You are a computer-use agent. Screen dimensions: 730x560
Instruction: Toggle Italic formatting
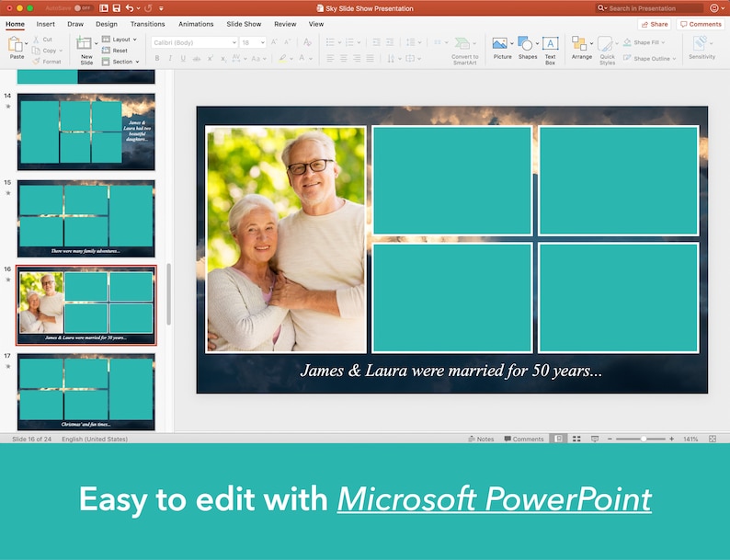pyautogui.click(x=170, y=58)
